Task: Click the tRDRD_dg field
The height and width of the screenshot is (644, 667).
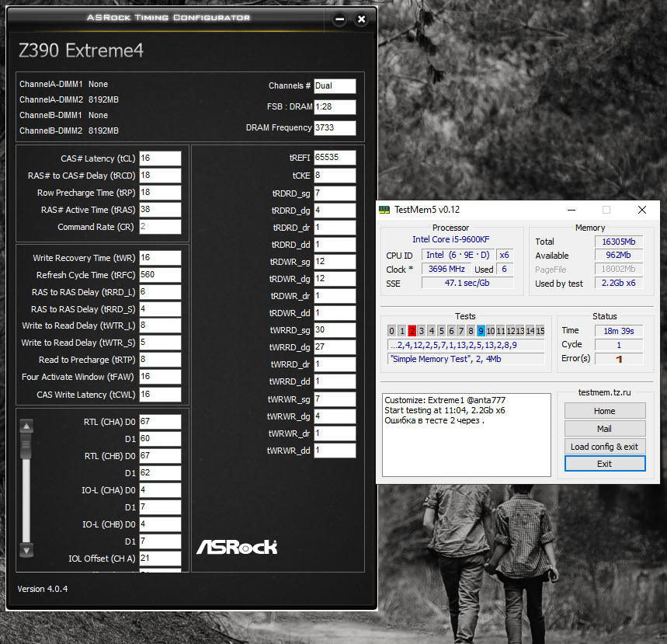Action: 335,211
